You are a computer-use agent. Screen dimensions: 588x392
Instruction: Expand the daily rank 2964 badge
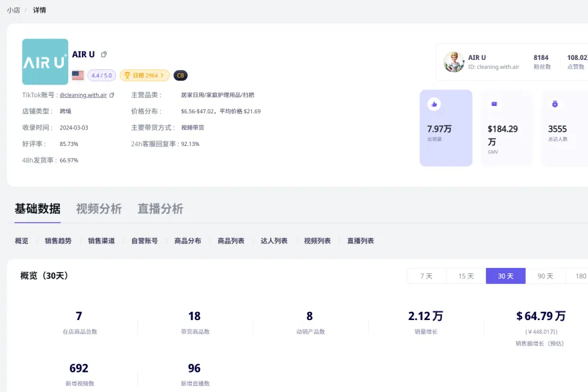click(145, 75)
